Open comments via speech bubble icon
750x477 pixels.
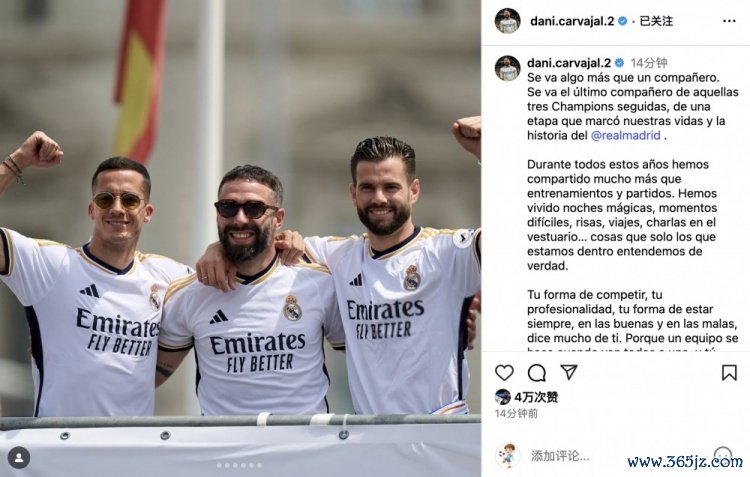click(537, 372)
